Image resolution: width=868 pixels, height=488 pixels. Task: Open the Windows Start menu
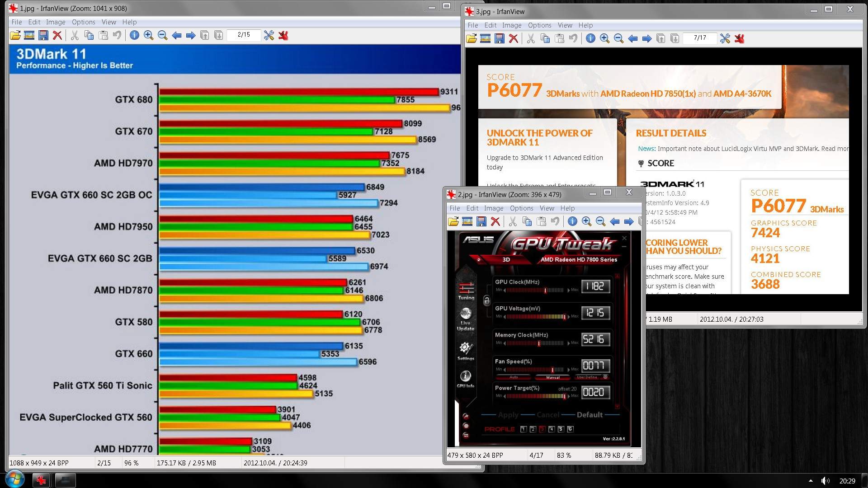point(14,479)
